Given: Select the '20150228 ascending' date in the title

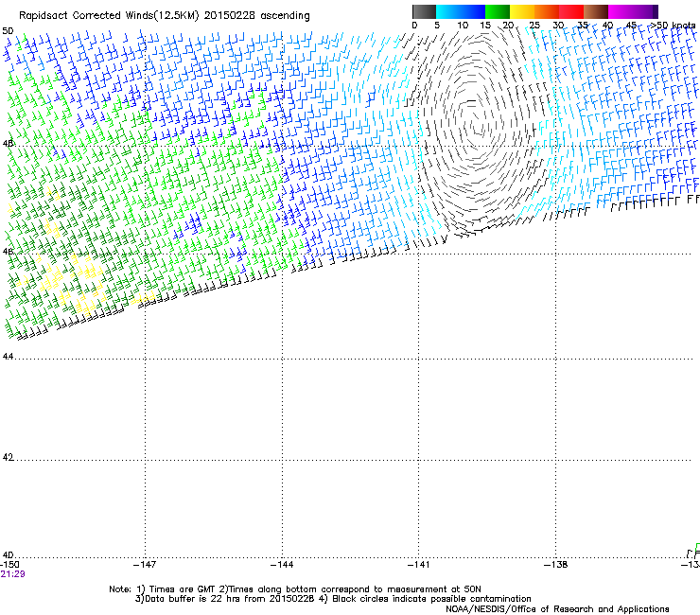Looking at the screenshot, I should click(x=256, y=16).
